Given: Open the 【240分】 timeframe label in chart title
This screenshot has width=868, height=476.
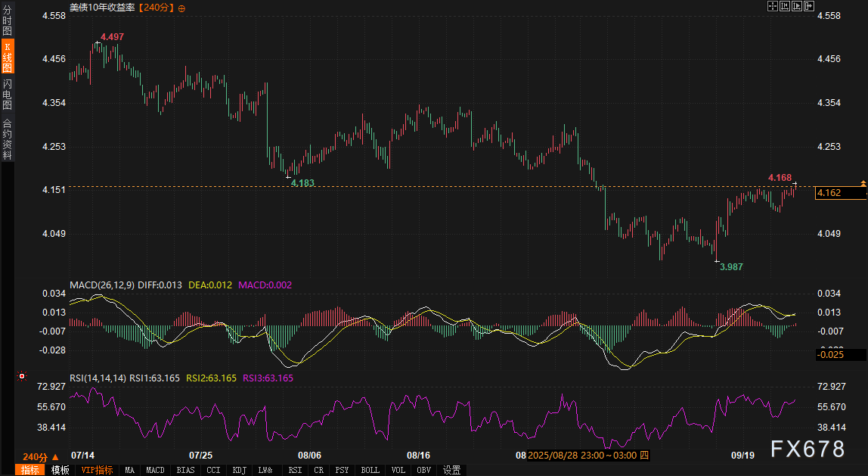Looking at the screenshot, I should pos(154,8).
